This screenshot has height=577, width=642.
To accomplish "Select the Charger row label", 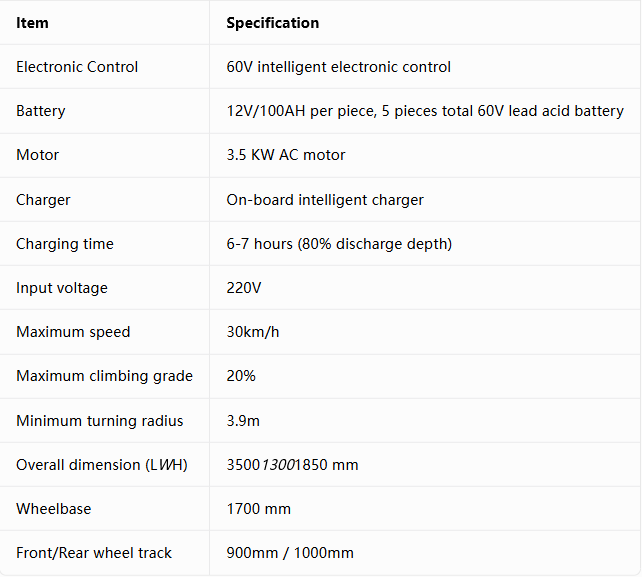I will coord(43,200).
